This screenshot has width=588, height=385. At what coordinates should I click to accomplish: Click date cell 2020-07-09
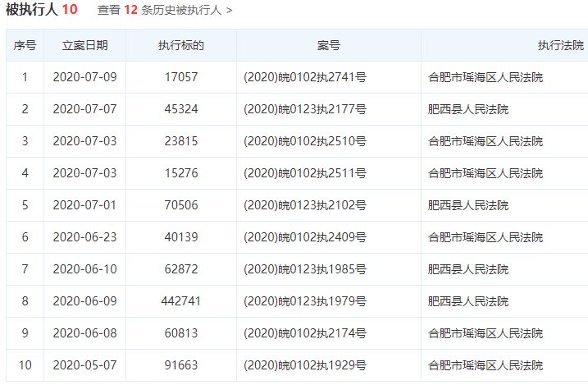coord(84,77)
